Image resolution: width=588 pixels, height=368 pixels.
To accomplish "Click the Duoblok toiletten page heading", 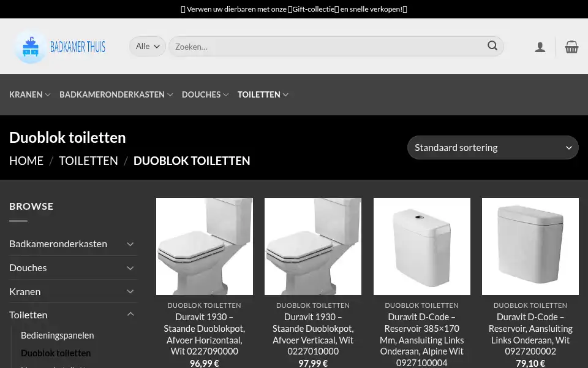I will pos(67,137).
